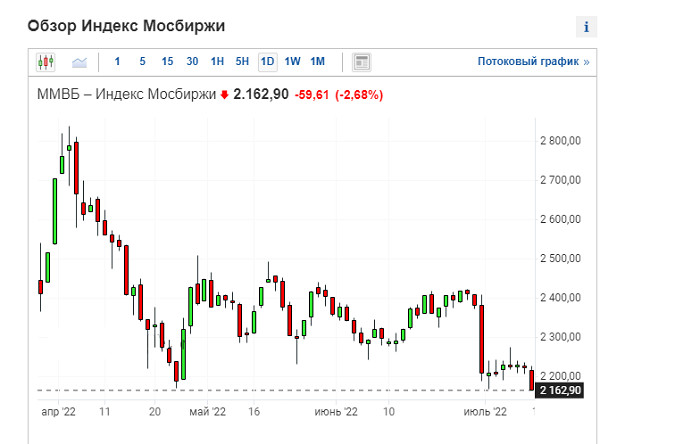This screenshot has height=444, width=675.
Task: Click the Обзор Индекс Мосбиржи heading
Action: [x=126, y=24]
